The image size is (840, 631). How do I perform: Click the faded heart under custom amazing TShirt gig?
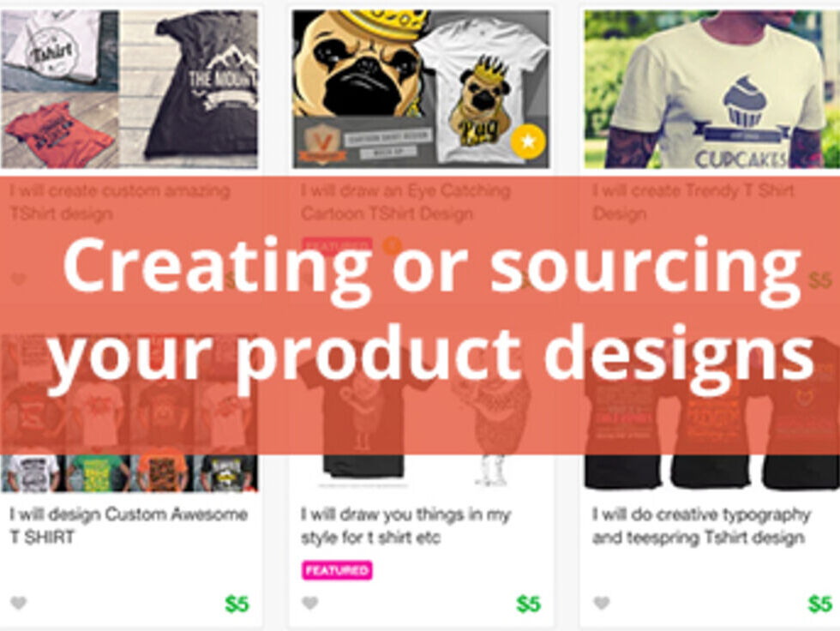click(19, 279)
